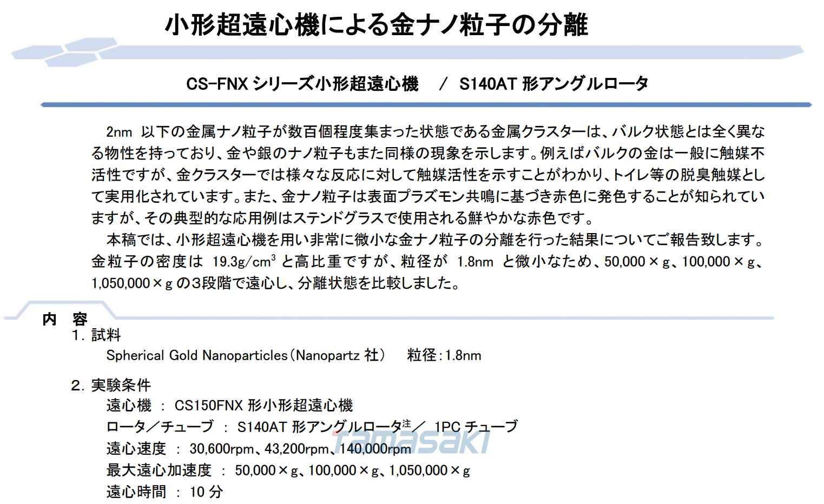Screen dimensions: 824x504
Task: Click the '遠心時間' label
Action: coord(136,492)
